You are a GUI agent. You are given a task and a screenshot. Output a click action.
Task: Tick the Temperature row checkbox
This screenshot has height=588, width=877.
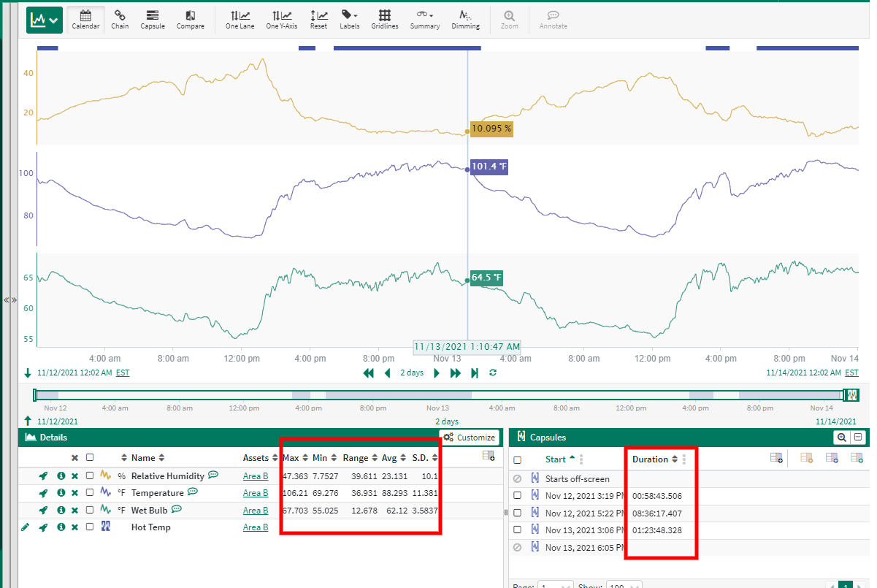click(x=90, y=493)
